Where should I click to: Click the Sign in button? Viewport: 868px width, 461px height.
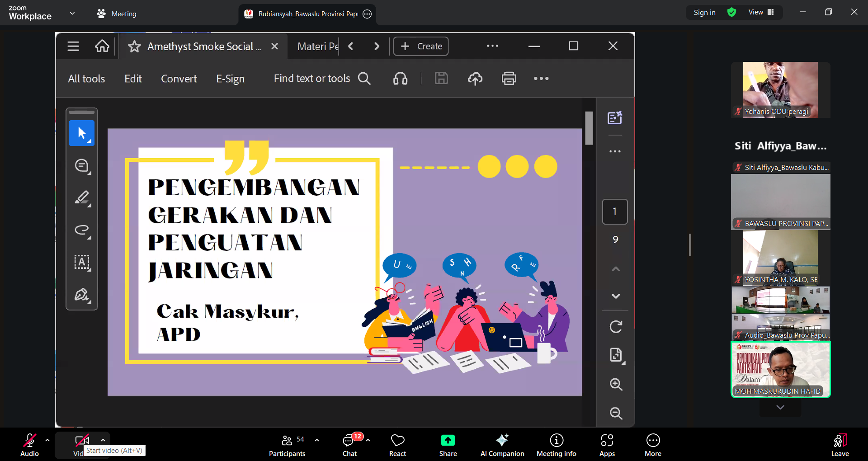(x=704, y=12)
